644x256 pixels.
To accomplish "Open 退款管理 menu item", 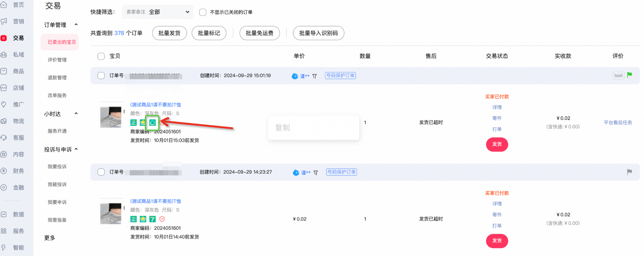I will point(57,78).
